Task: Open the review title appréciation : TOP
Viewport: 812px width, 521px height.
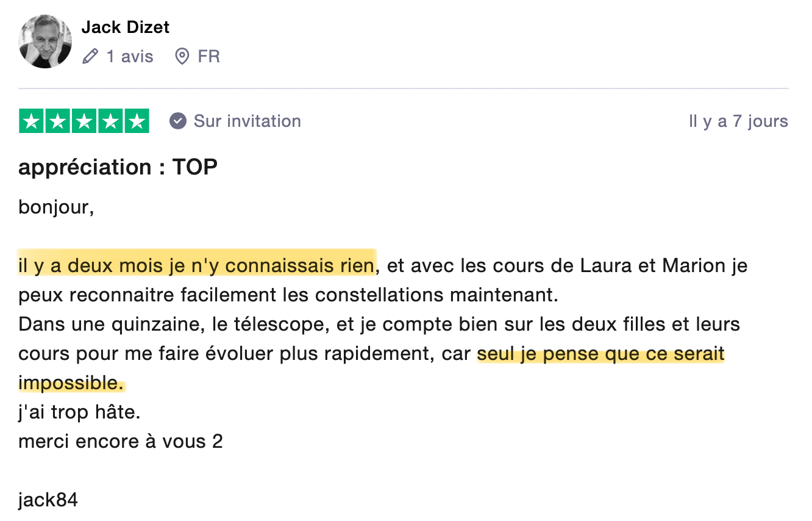Action: tap(118, 167)
